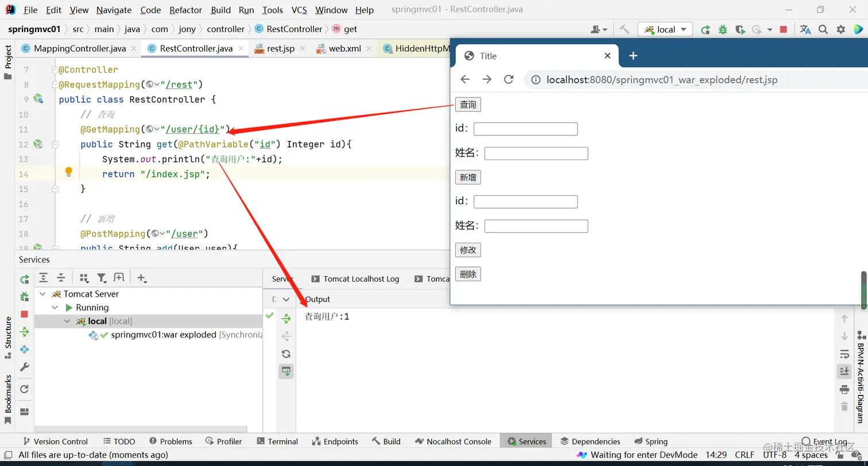Click the Collapse All icon in Services toolbar

coord(61,278)
